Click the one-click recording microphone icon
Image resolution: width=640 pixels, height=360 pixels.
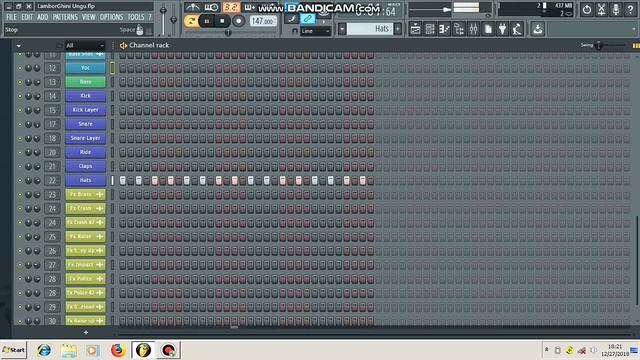point(616,9)
